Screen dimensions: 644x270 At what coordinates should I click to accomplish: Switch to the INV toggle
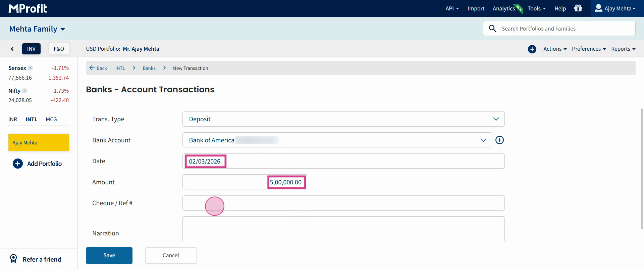pyautogui.click(x=31, y=49)
